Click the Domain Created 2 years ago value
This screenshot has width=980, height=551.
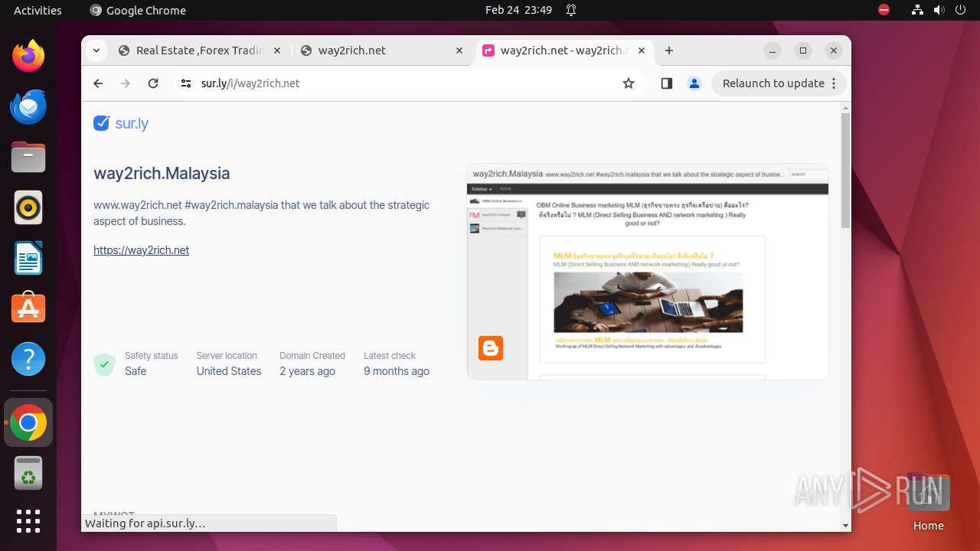coord(307,371)
